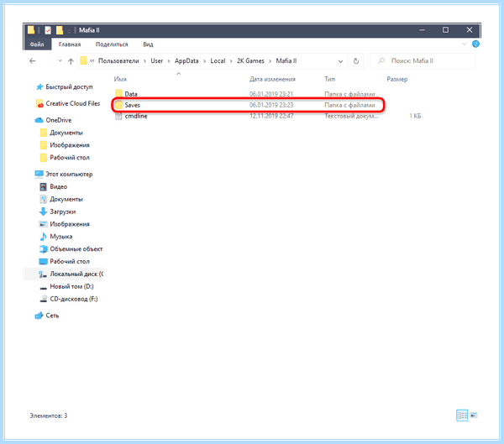Click User in the address path
Screen dimensions: 504x444
pyautogui.click(x=157, y=60)
